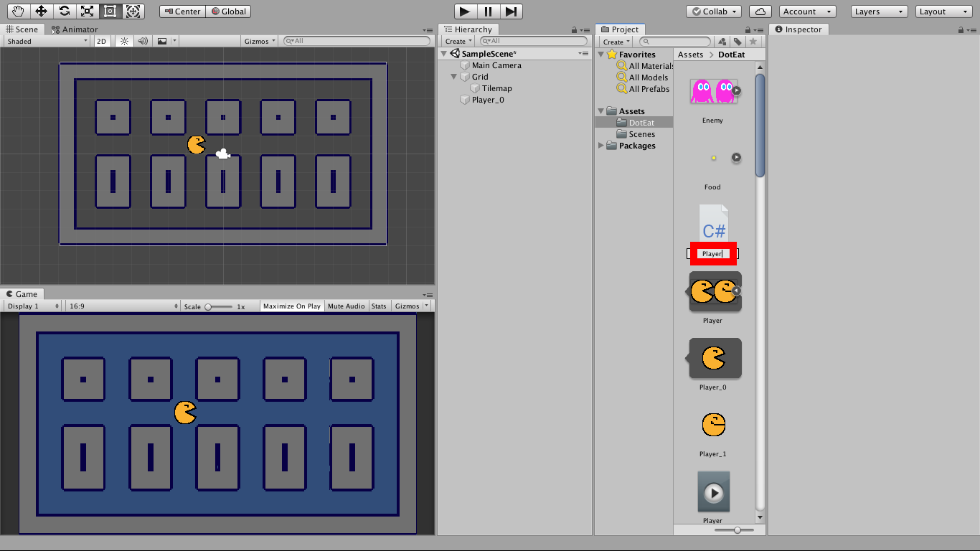This screenshot has height=551, width=980.
Task: Toggle 2D view mode in Scene
Action: tap(101, 41)
